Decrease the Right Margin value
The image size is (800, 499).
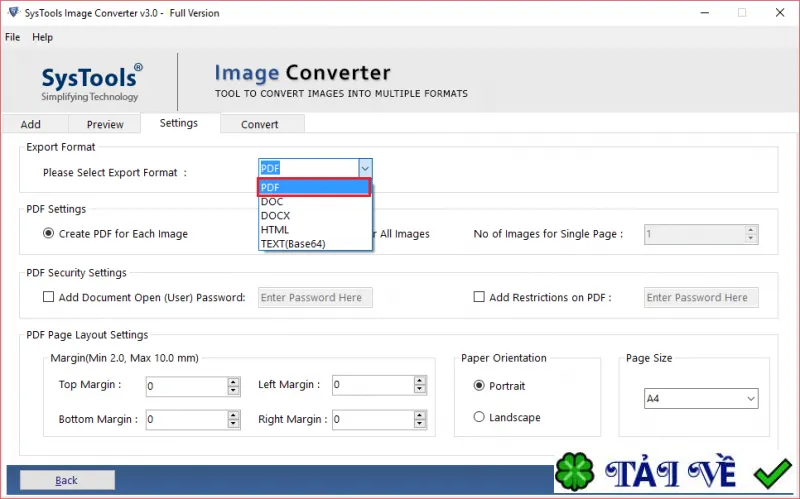click(419, 424)
